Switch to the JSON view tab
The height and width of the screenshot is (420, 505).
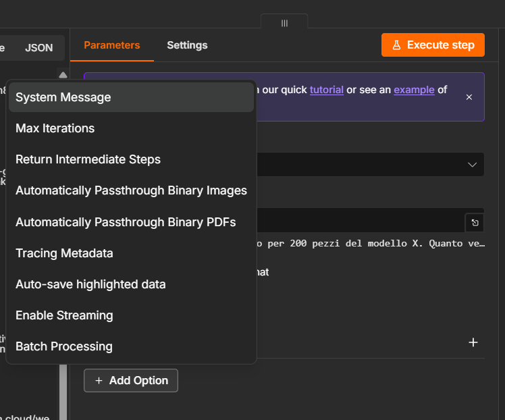point(39,48)
